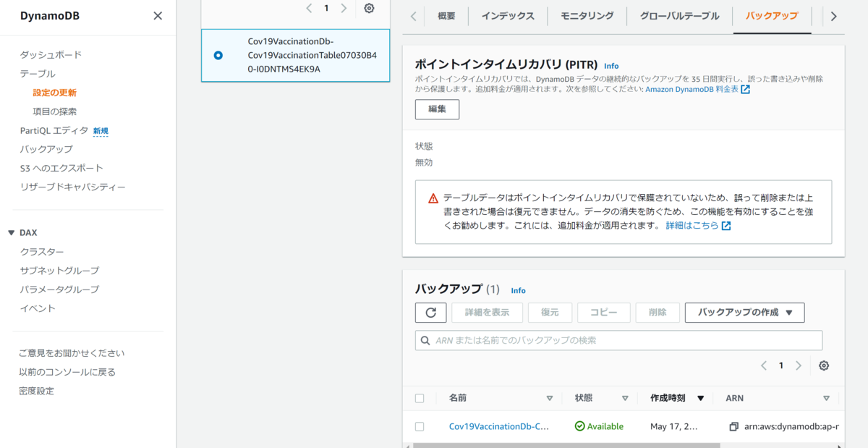Viewport: 868px width, 448px height.
Task: Open バックアップ in sidebar navigation
Action: [46, 149]
